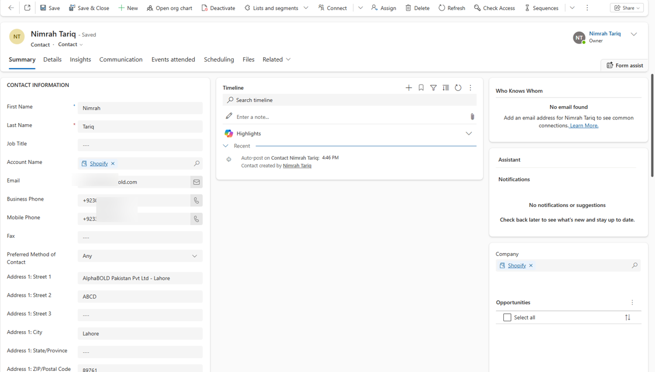Switch to the Details tab

(x=52, y=59)
